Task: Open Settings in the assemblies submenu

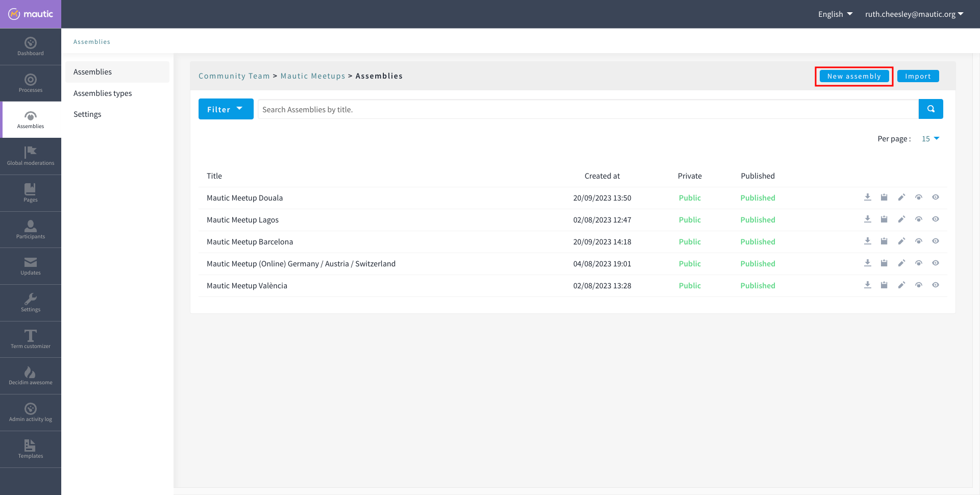Action: pyautogui.click(x=87, y=114)
